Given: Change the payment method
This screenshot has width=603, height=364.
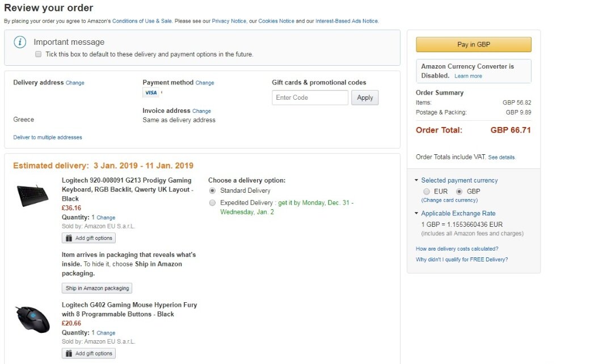Looking at the screenshot, I should click(205, 83).
